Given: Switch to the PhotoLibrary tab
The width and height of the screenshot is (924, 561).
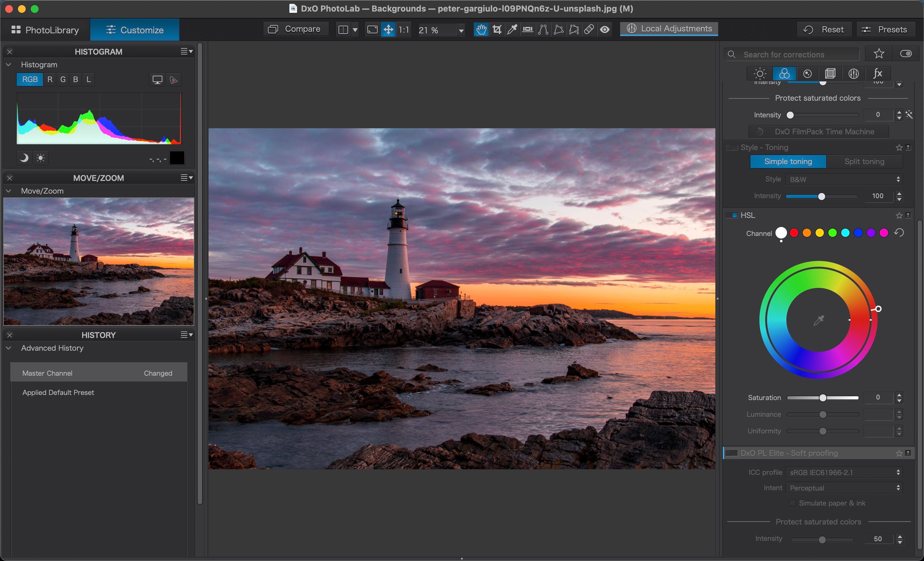Looking at the screenshot, I should coord(45,29).
